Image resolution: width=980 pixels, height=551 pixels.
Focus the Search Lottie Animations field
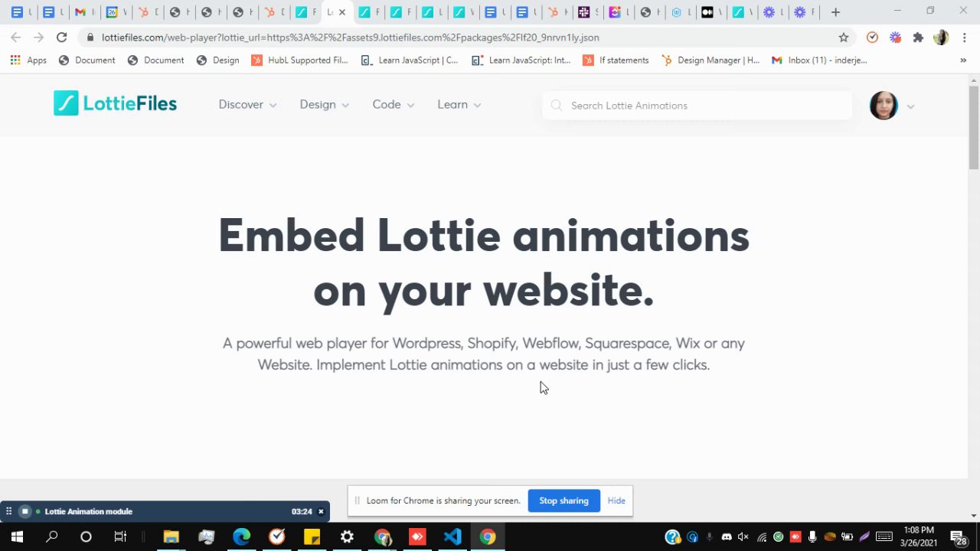click(x=697, y=106)
